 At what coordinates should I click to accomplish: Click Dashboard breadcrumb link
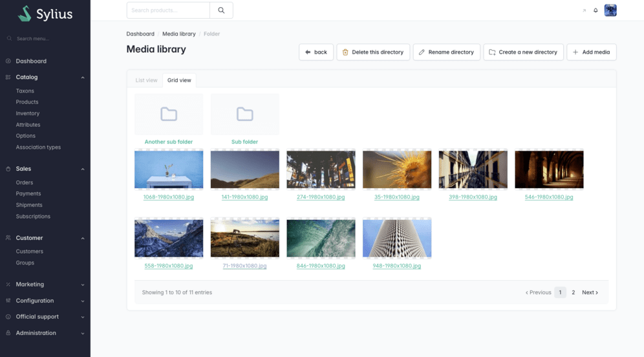pyautogui.click(x=140, y=34)
